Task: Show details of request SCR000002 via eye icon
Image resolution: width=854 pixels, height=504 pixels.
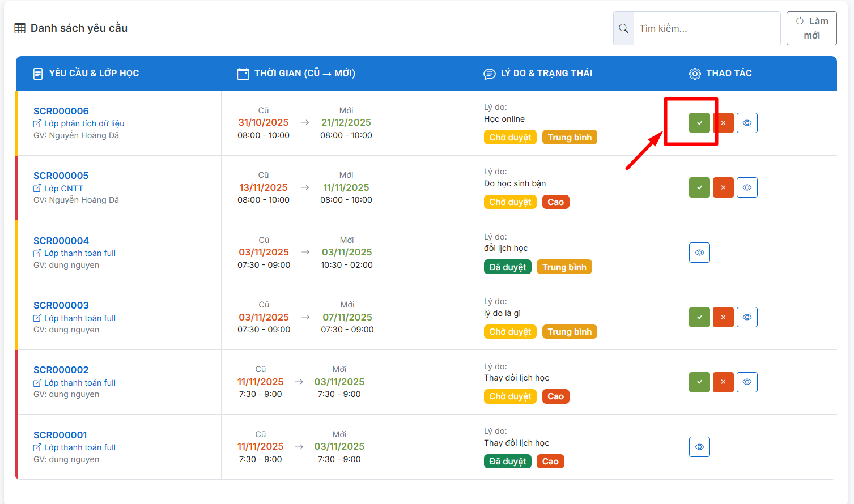Action: click(x=747, y=382)
